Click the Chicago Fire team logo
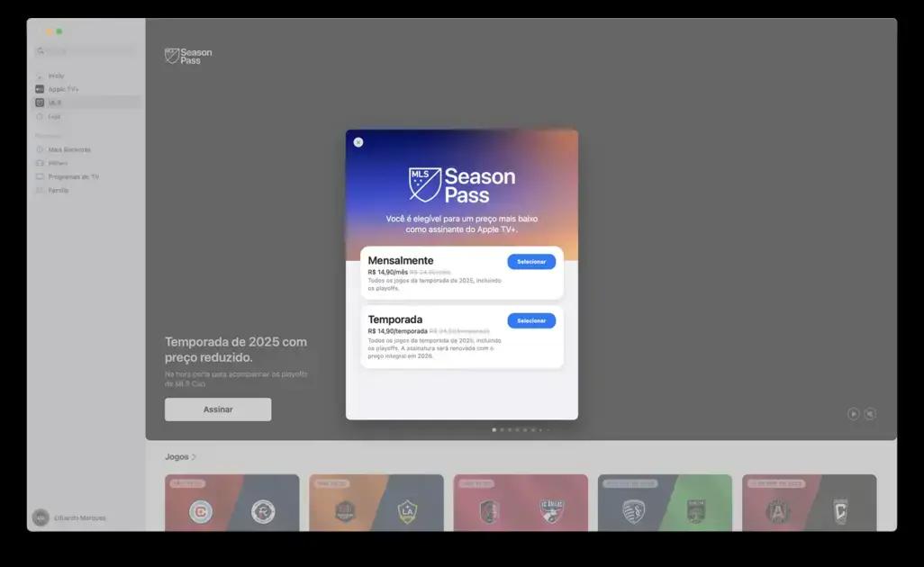The image size is (924, 567). pos(200,512)
